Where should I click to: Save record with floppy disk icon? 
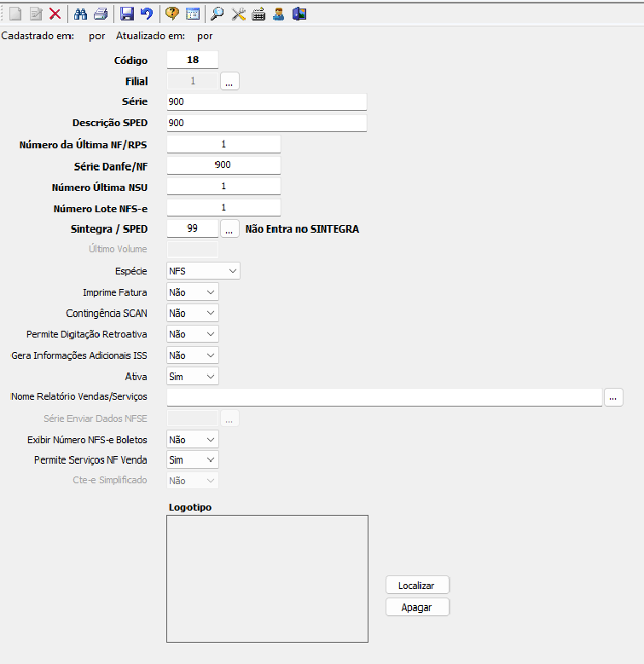coord(127,14)
